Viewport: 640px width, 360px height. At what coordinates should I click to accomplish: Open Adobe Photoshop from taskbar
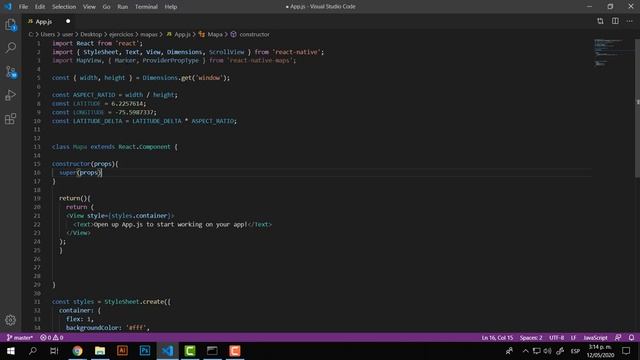coord(144,351)
